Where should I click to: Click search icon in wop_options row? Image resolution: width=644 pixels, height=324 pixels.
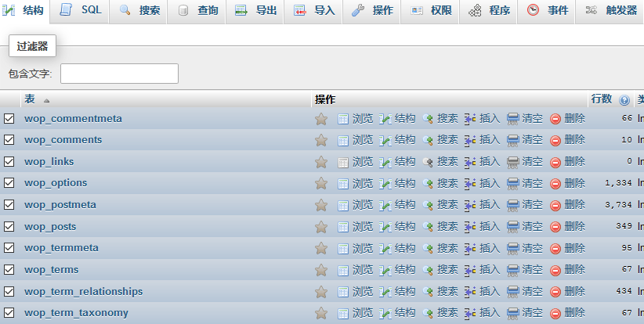(x=428, y=183)
